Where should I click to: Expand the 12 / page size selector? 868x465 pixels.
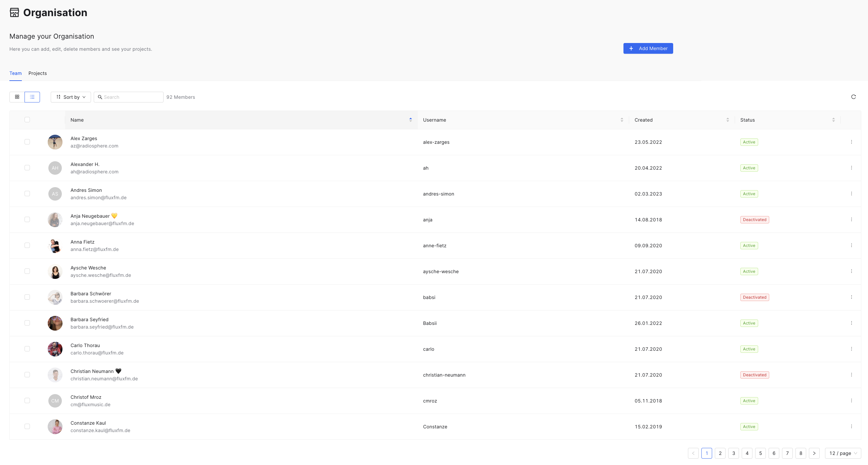point(843,453)
